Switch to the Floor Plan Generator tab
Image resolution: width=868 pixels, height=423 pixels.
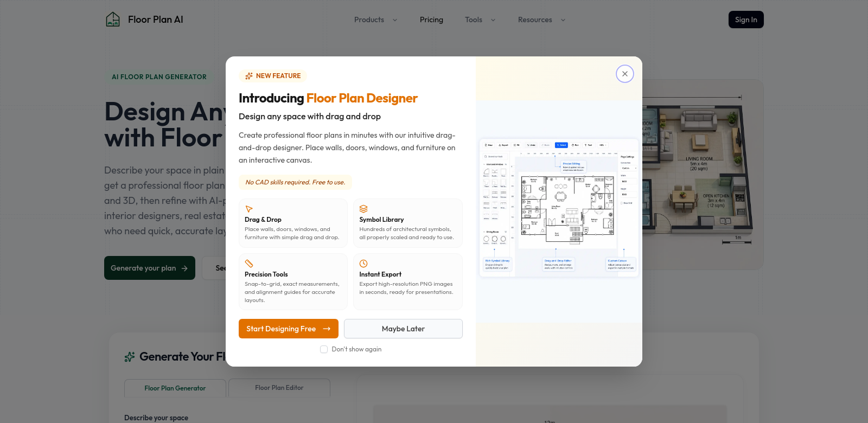[x=175, y=388]
